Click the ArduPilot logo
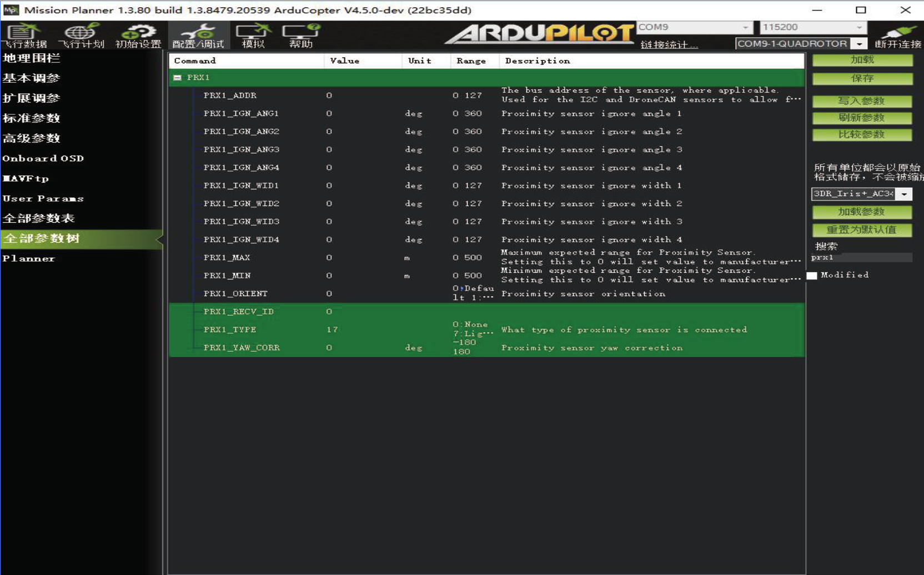This screenshot has width=924, height=575. 540,33
